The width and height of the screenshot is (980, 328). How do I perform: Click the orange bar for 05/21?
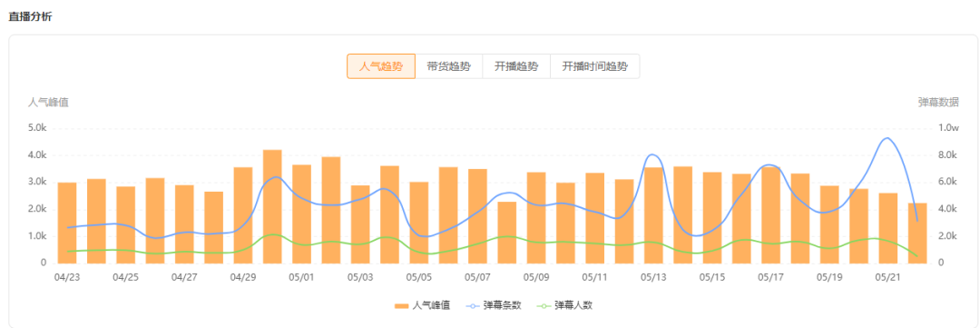[x=888, y=228]
